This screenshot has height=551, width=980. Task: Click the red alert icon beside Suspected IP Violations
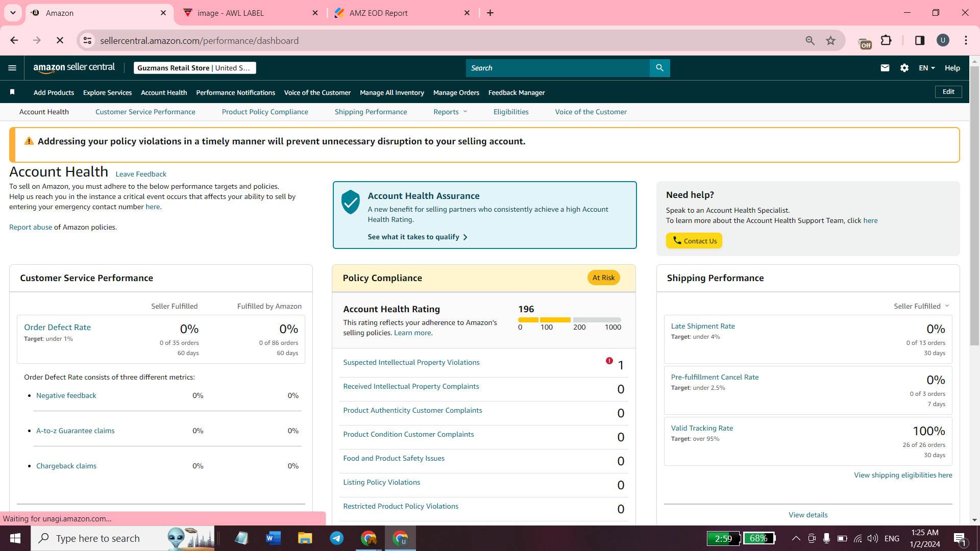pos(609,361)
